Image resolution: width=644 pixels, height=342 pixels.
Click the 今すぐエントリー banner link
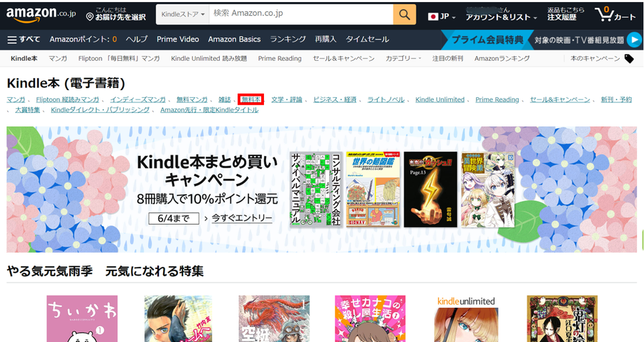(x=242, y=218)
